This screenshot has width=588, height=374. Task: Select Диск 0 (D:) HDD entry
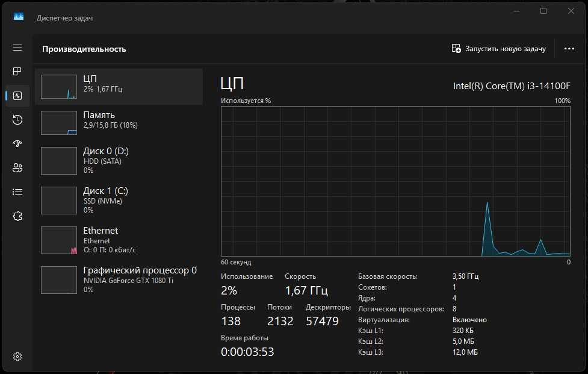pyautogui.click(x=119, y=161)
